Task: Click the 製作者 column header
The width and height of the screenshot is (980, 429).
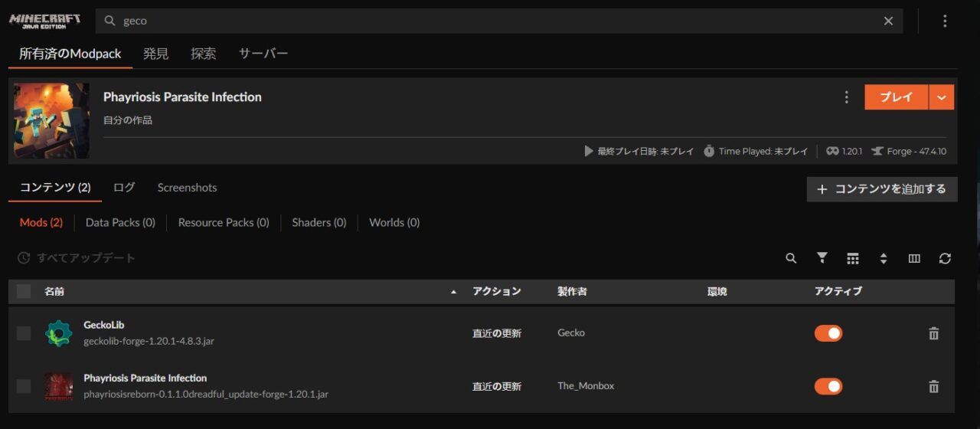Action: [573, 291]
